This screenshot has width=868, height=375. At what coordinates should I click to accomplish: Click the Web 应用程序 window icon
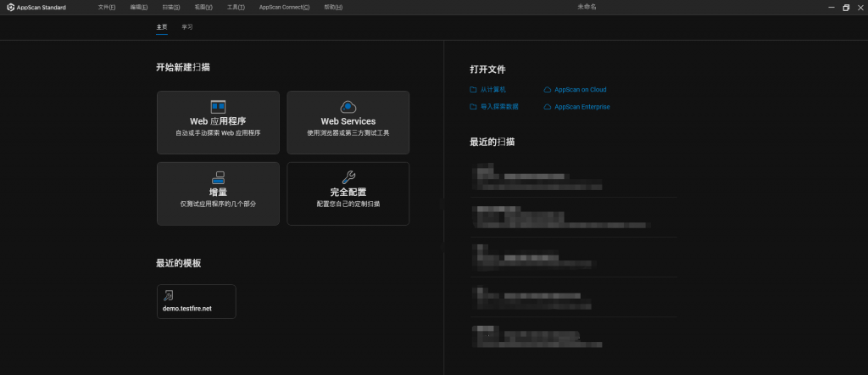(x=218, y=107)
